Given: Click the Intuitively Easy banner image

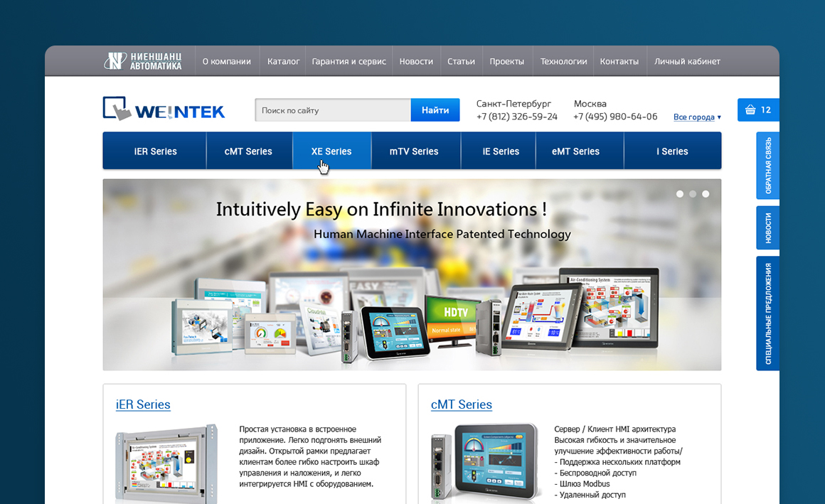Looking at the screenshot, I should (412, 274).
